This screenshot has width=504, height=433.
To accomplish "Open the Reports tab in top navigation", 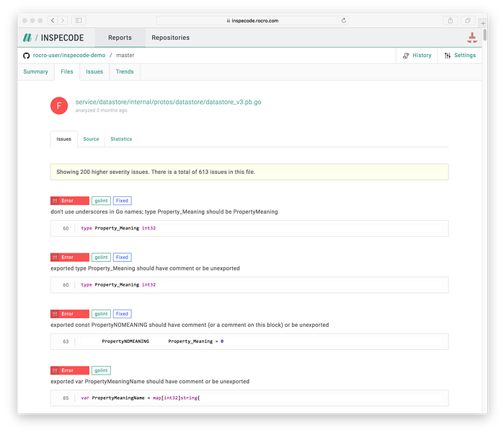I will click(120, 38).
